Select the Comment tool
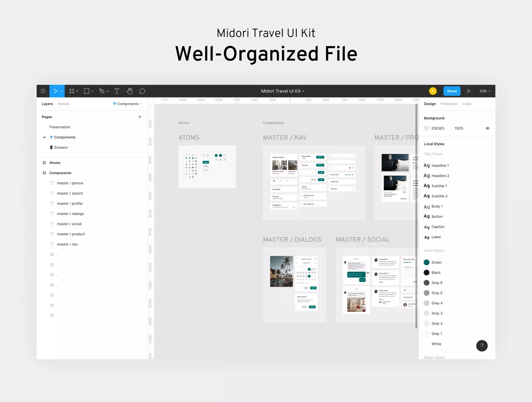 [142, 91]
